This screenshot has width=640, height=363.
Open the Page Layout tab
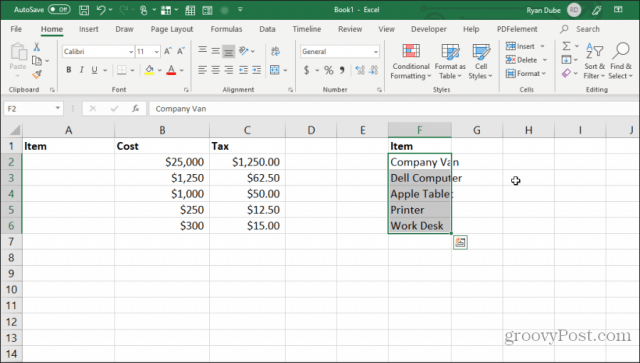pyautogui.click(x=171, y=29)
